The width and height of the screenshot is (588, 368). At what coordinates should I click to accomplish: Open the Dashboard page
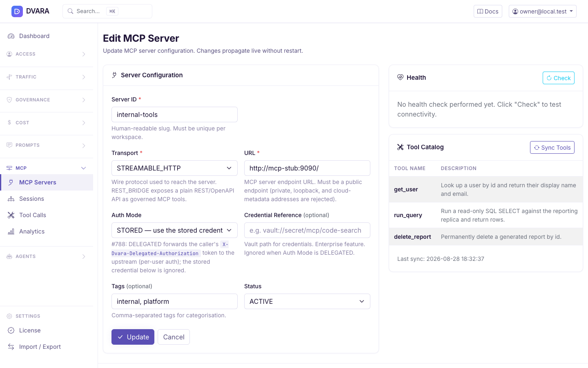click(47, 36)
